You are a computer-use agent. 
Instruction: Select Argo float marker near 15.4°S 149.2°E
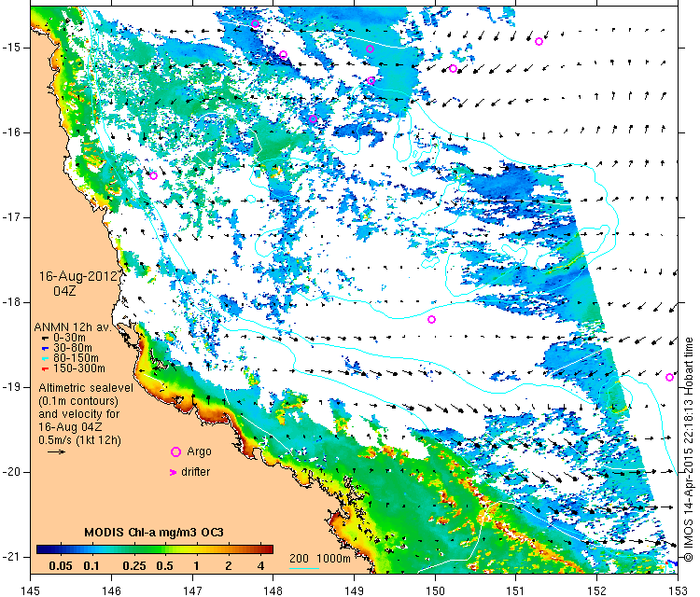click(371, 81)
